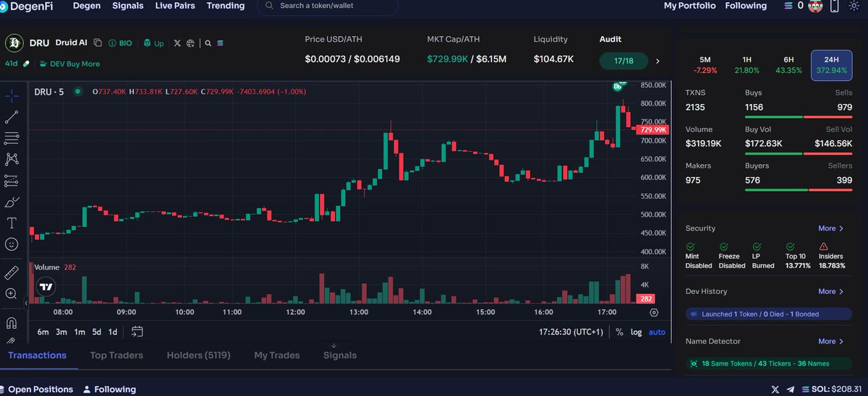Open the Signals menu in header
868x396 pixels.
[128, 6]
